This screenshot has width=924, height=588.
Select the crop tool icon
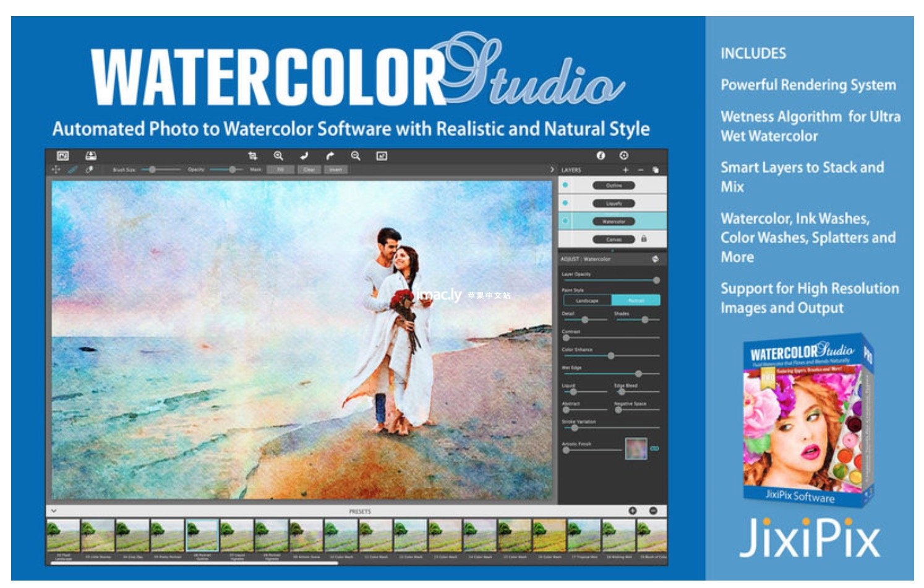point(252,156)
